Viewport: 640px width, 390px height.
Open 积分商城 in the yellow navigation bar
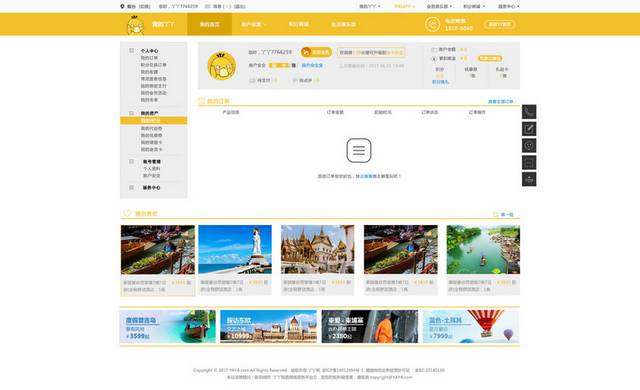click(x=298, y=24)
